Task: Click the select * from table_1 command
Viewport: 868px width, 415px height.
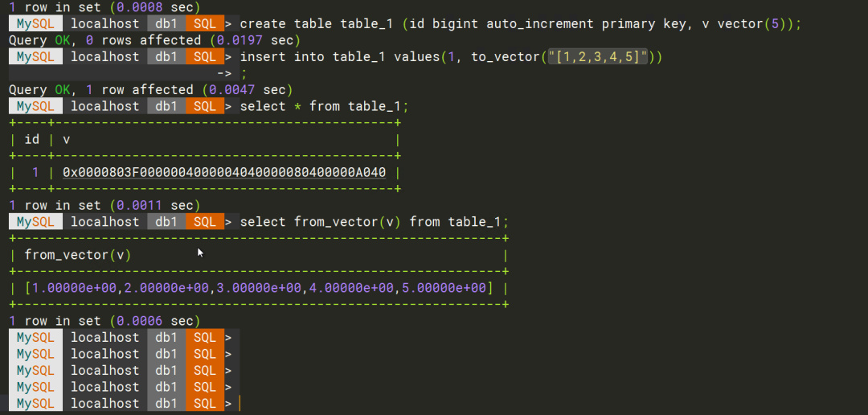Action: pos(324,106)
